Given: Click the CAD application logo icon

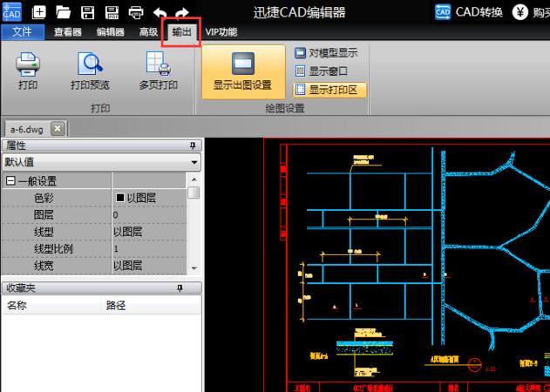Looking at the screenshot, I should point(11,12).
